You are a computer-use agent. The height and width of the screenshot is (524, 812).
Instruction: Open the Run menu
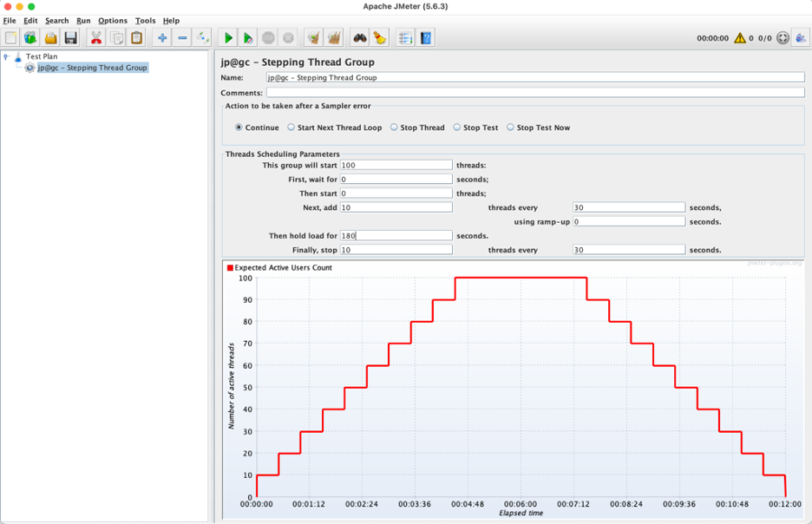(83, 21)
